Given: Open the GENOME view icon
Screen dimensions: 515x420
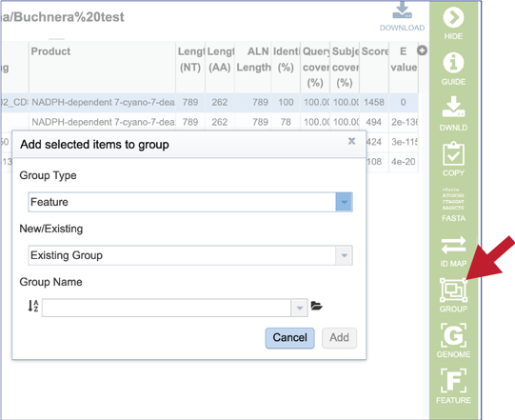Looking at the screenshot, I should [x=453, y=335].
